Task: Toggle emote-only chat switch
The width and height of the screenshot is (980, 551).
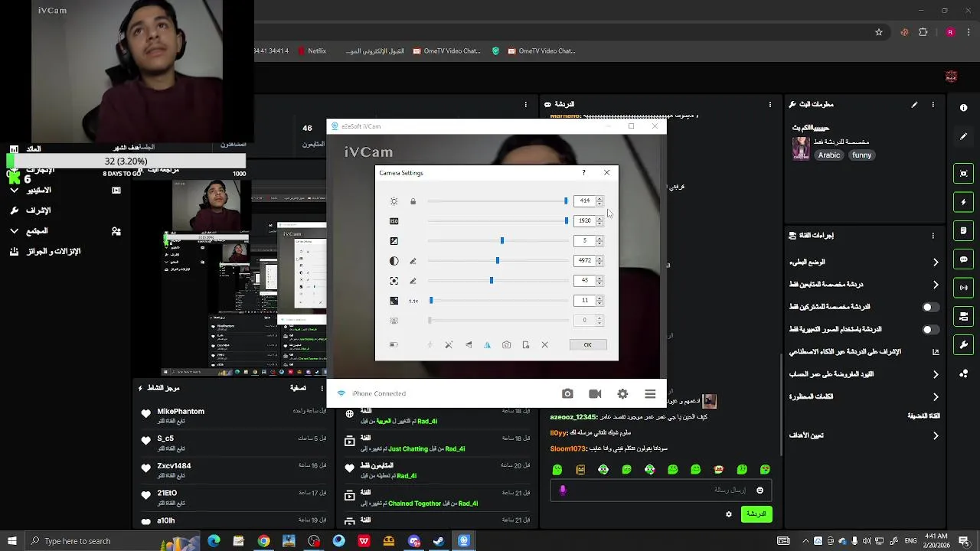Action: pyautogui.click(x=930, y=330)
